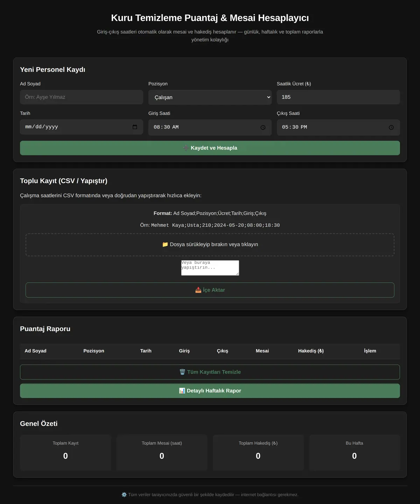
Task: Open clock picker for Çıkış Saati
Action: click(x=391, y=127)
